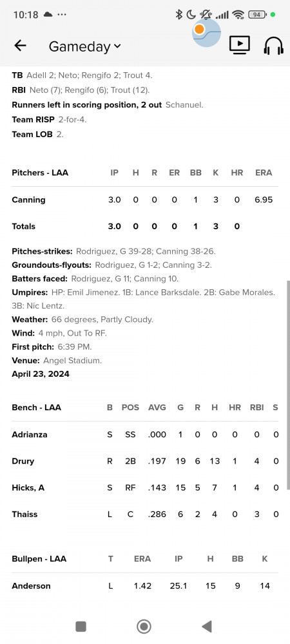Expand the Gameday dropdown chevron
This screenshot has height=644, width=290.
[117, 46]
